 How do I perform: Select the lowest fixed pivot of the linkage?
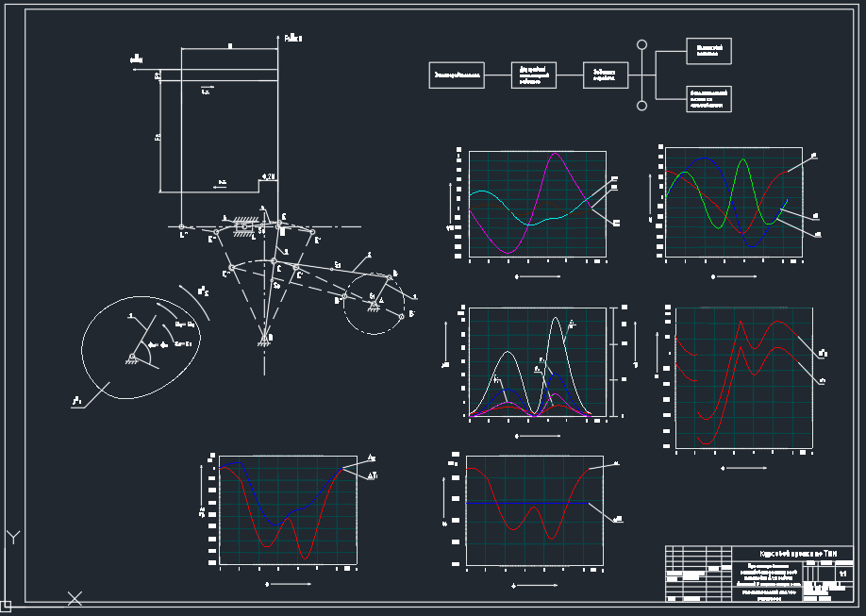click(x=270, y=337)
